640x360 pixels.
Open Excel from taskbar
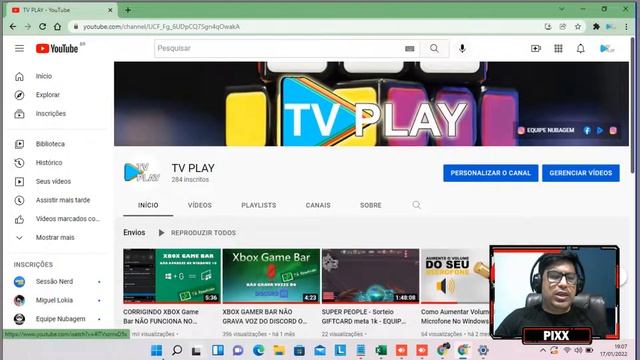pos(381,350)
